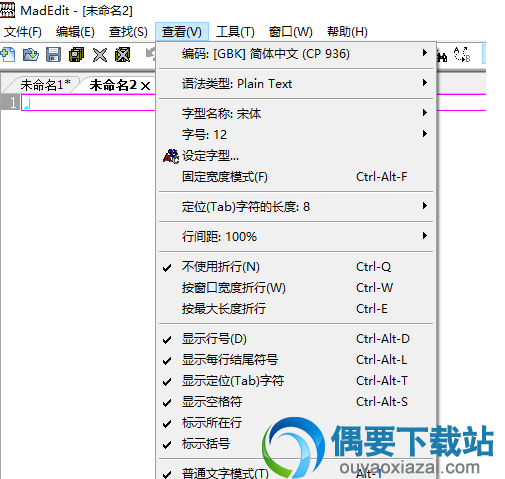Click the Open File folder icon
505x479 pixels.
click(31, 55)
